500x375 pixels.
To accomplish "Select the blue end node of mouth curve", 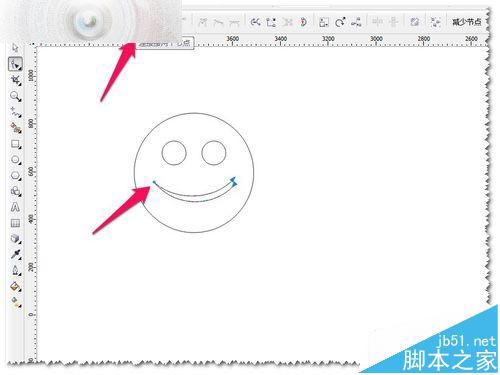I will (234, 182).
